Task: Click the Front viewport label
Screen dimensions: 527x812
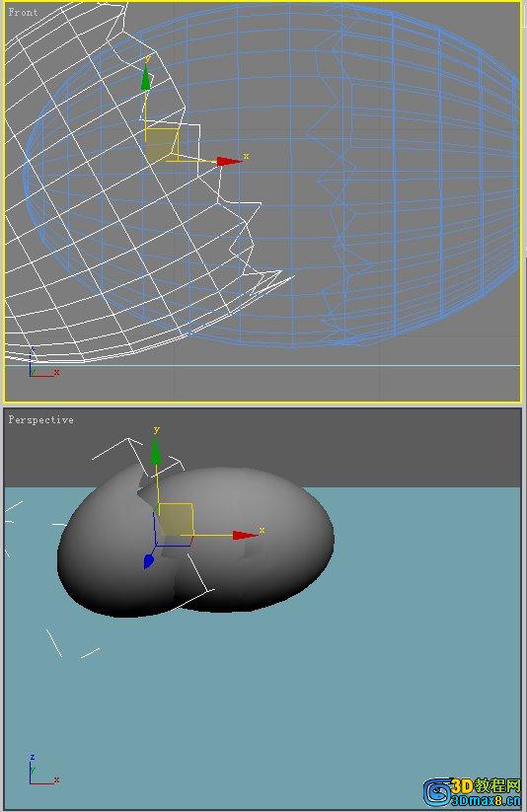Action: click(x=23, y=12)
